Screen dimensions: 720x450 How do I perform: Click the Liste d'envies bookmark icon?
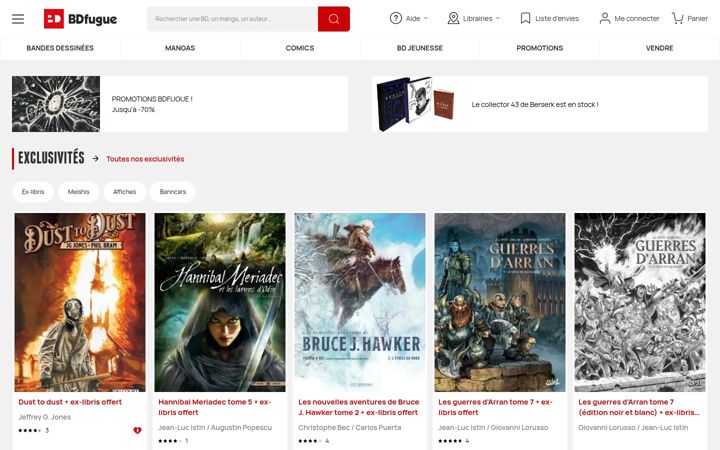(525, 18)
